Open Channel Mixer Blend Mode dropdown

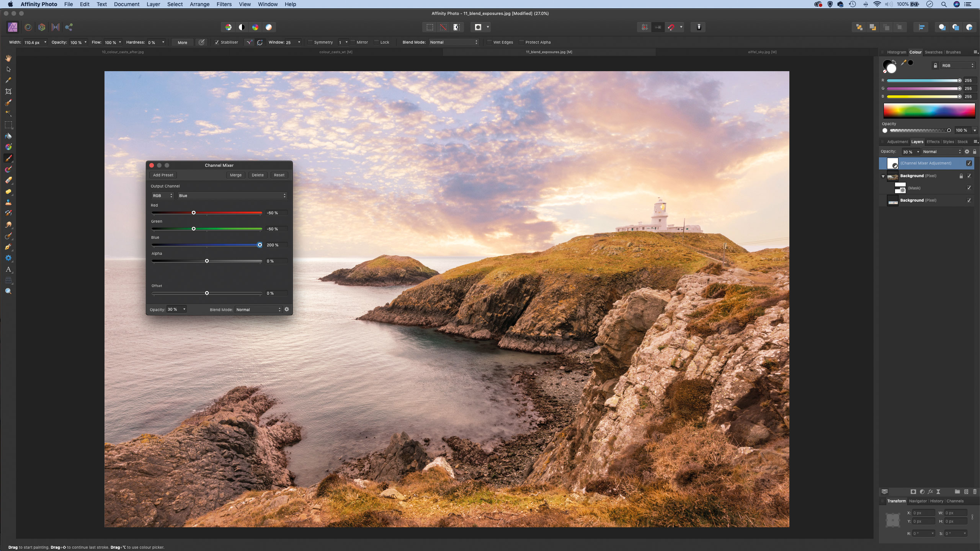click(258, 310)
